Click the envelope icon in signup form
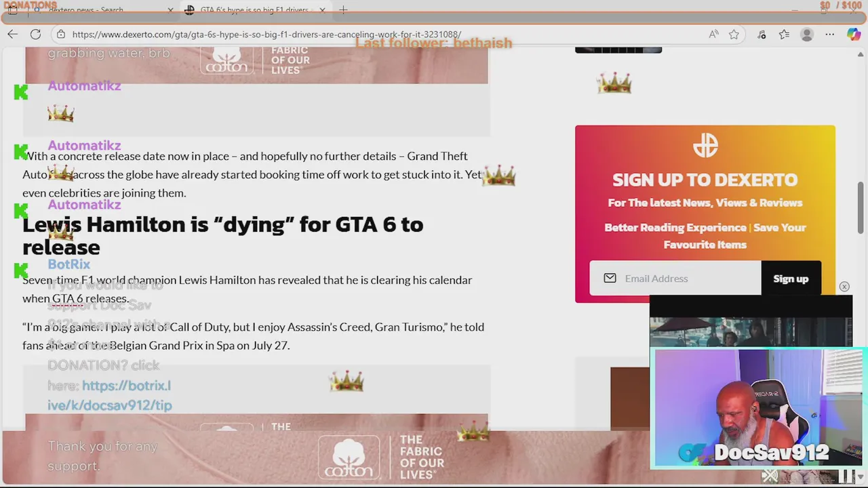The image size is (868, 488). [610, 279]
